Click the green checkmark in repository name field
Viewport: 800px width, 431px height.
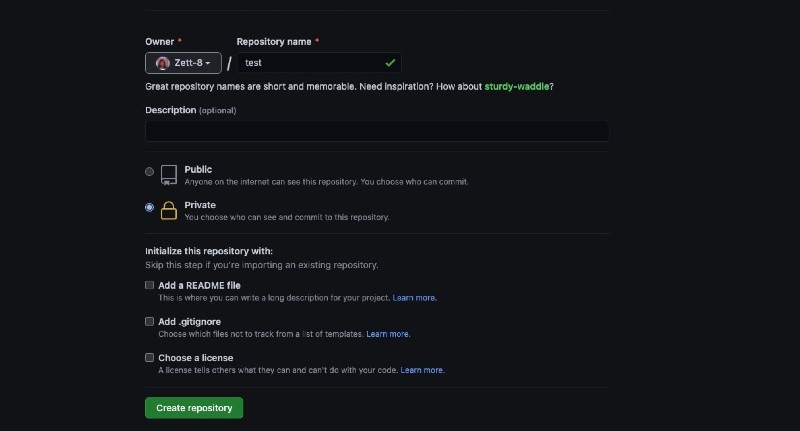[390, 63]
